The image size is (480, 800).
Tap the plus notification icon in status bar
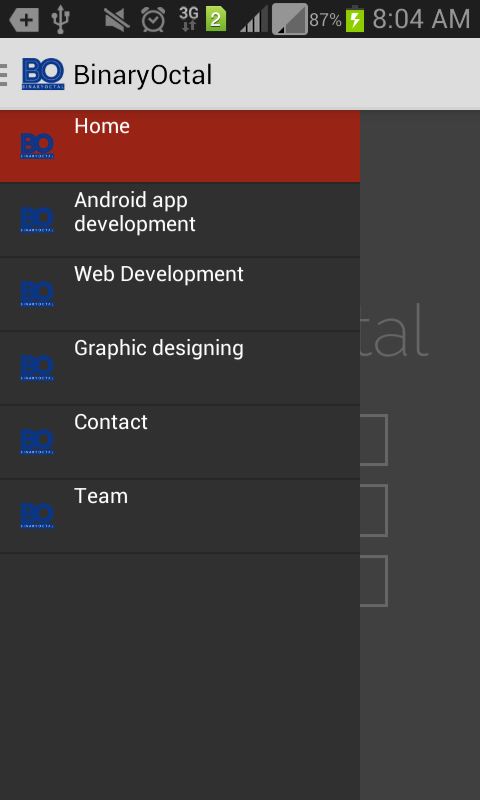click(24, 20)
